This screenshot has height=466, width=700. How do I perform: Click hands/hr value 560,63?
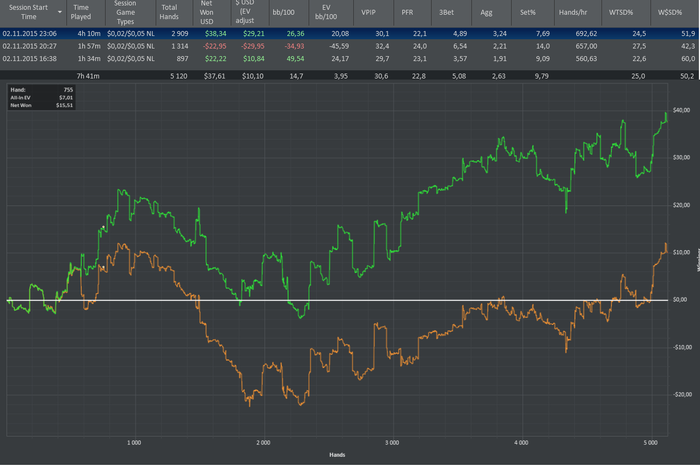[x=586, y=58]
